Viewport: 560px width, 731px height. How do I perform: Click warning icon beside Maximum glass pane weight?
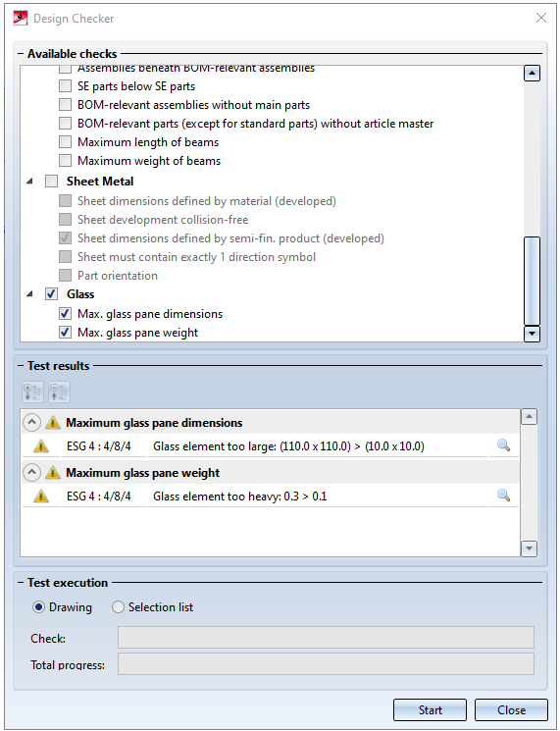click(x=53, y=473)
